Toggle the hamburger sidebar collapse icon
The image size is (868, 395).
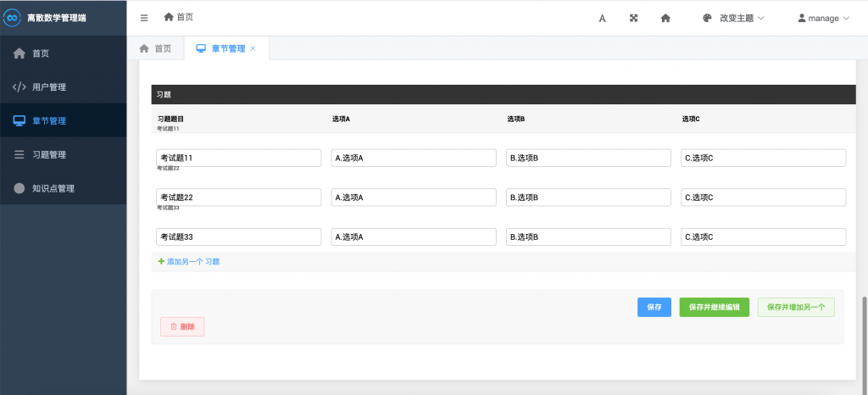[144, 18]
